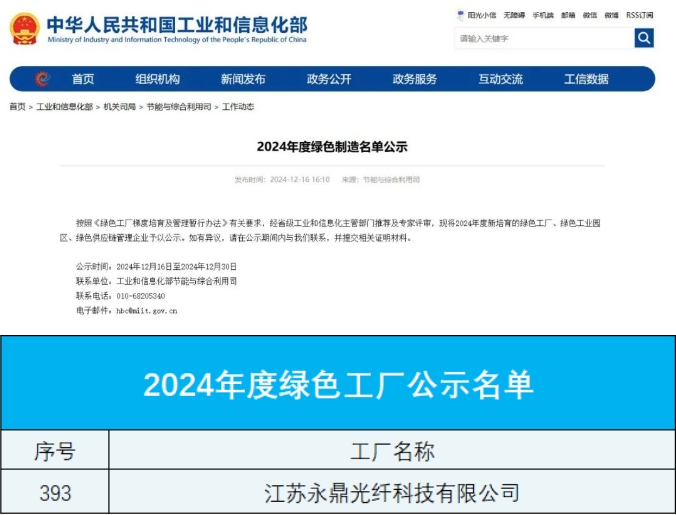The width and height of the screenshot is (676, 515).
Task: Click the national emblem logo
Action: coord(24,28)
